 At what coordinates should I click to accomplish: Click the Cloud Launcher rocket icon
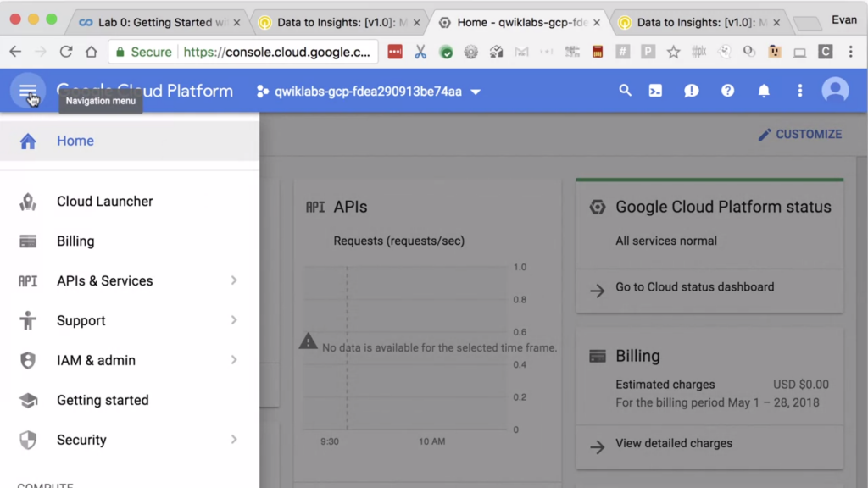[28, 202]
